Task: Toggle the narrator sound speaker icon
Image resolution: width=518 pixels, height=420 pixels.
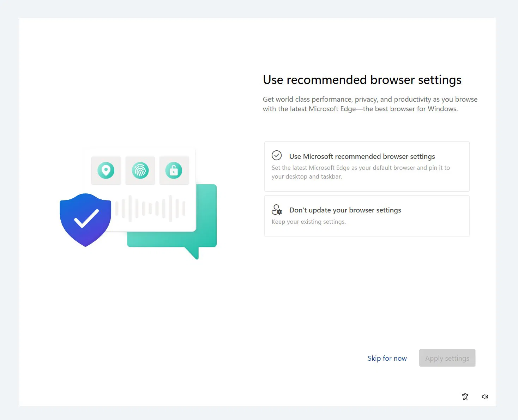Action: pos(485,397)
